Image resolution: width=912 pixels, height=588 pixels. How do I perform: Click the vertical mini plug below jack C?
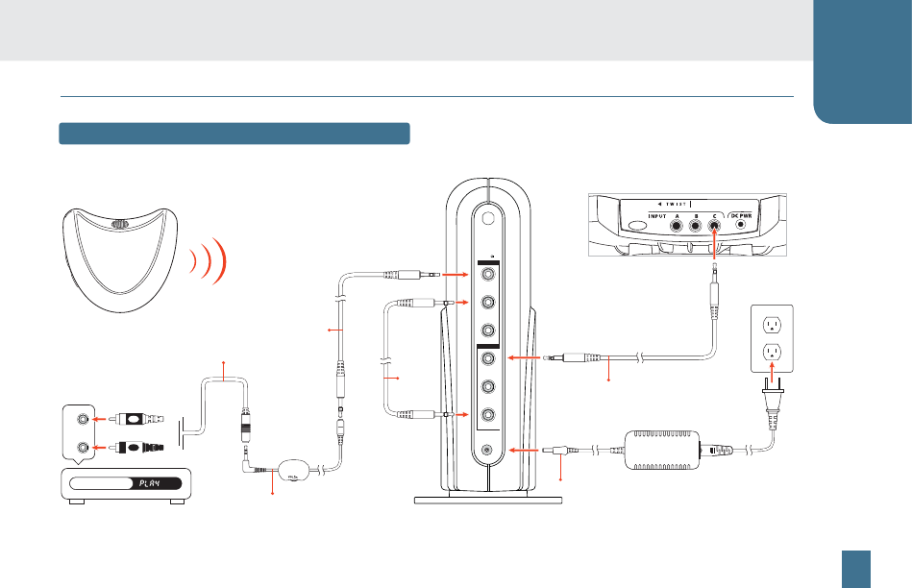point(714,290)
